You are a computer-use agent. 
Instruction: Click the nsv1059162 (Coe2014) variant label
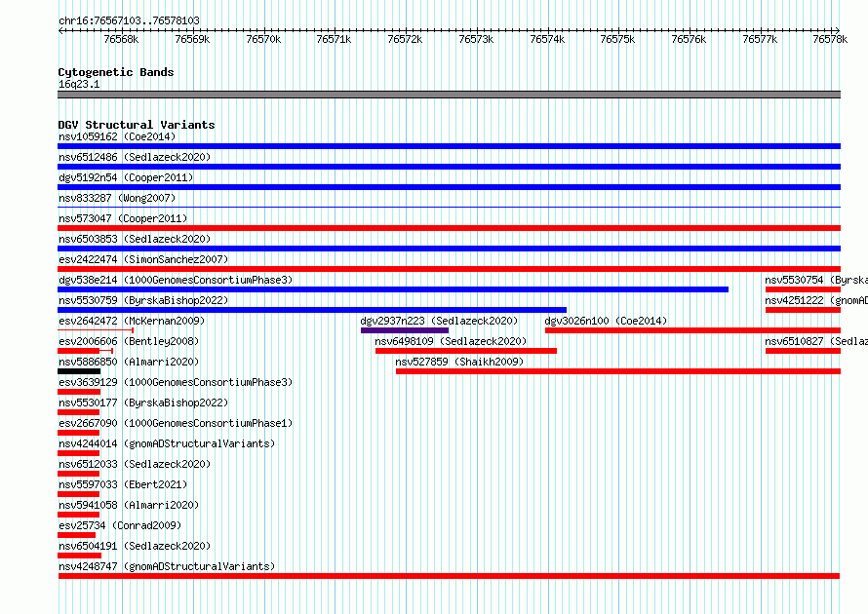click(117, 136)
